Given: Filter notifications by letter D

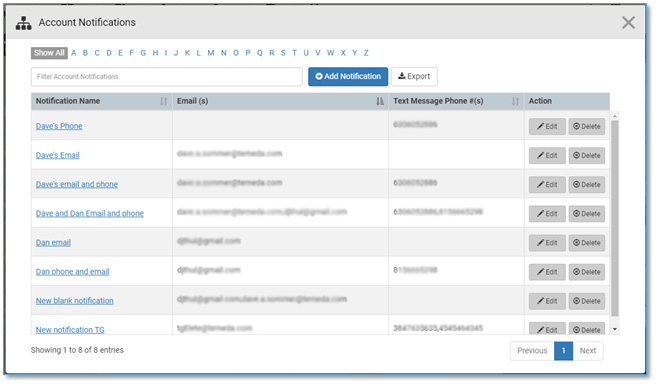Looking at the screenshot, I should pyautogui.click(x=109, y=53).
